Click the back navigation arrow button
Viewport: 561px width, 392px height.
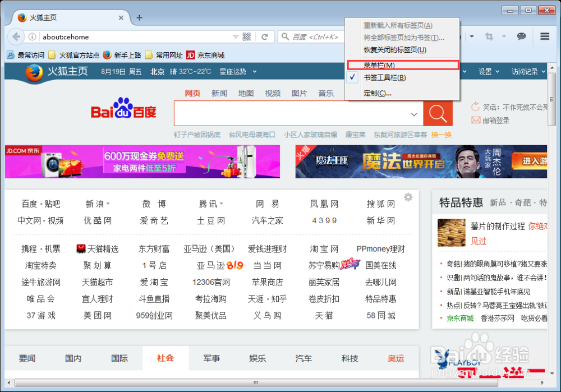[x=16, y=36]
